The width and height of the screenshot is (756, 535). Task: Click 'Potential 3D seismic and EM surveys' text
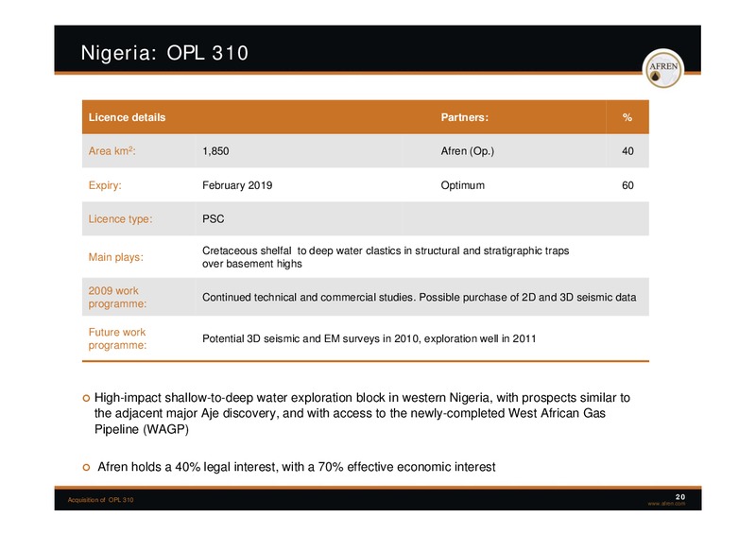click(369, 338)
